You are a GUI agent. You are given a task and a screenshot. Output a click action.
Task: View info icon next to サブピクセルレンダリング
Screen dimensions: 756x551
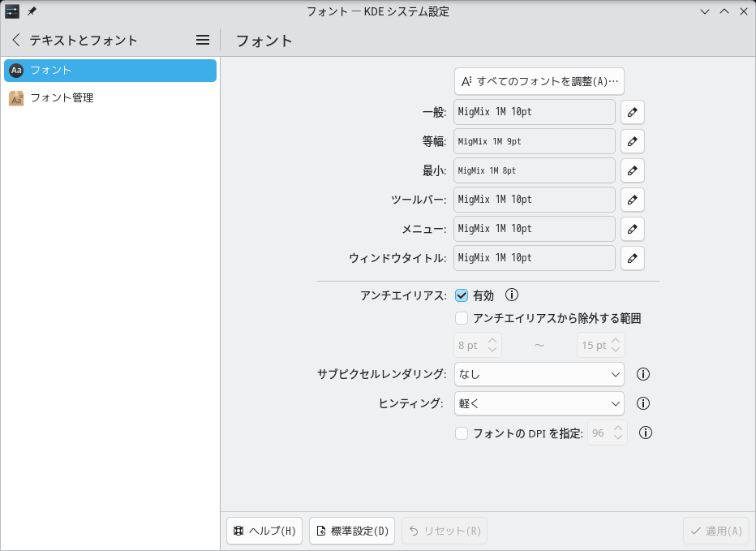(x=642, y=374)
